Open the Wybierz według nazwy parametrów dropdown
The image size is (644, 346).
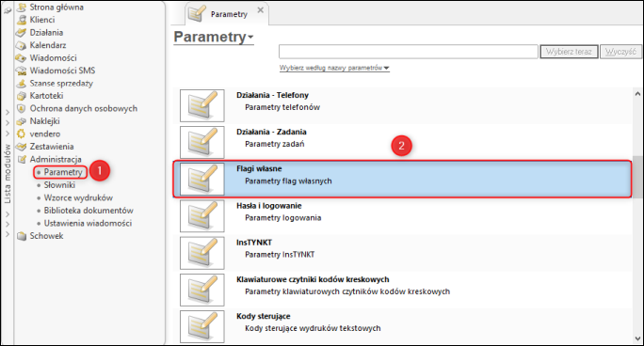click(x=334, y=68)
